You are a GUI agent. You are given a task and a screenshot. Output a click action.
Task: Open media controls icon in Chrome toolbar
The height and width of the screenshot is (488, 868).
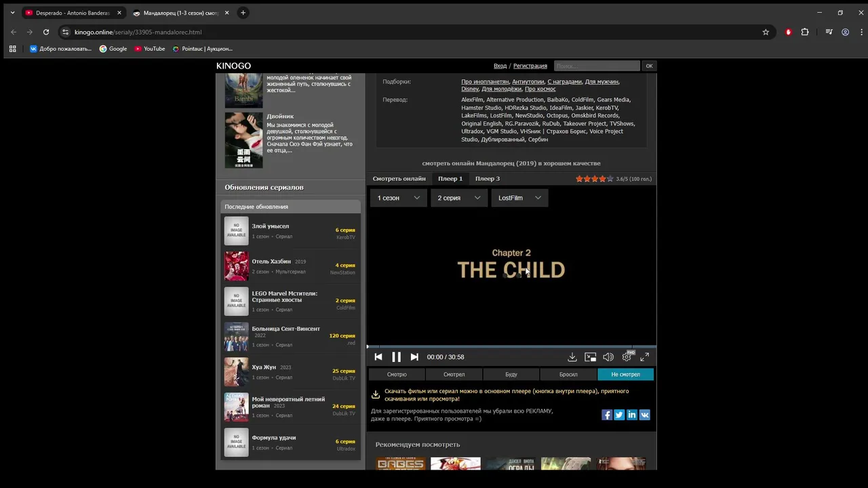[x=829, y=32]
